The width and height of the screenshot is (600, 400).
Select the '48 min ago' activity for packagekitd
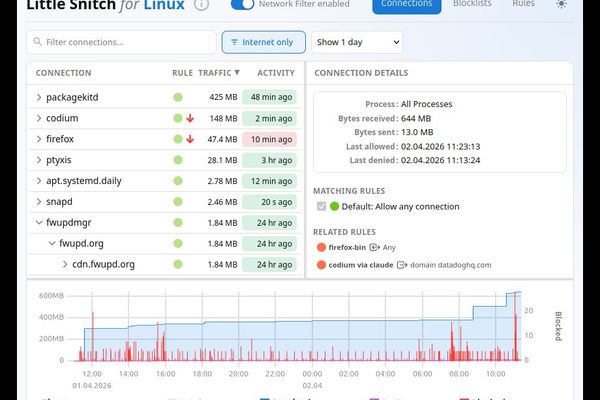pos(269,97)
